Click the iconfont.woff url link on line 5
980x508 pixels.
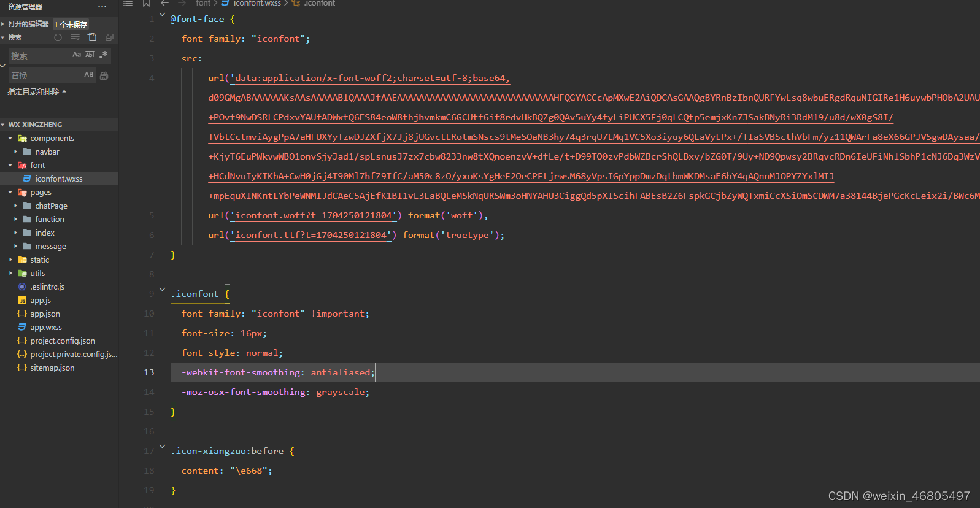click(x=314, y=215)
